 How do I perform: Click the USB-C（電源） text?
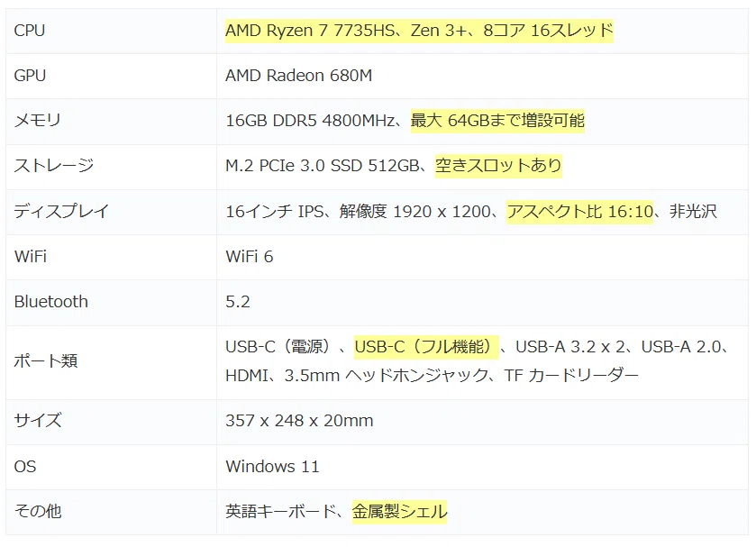(278, 346)
